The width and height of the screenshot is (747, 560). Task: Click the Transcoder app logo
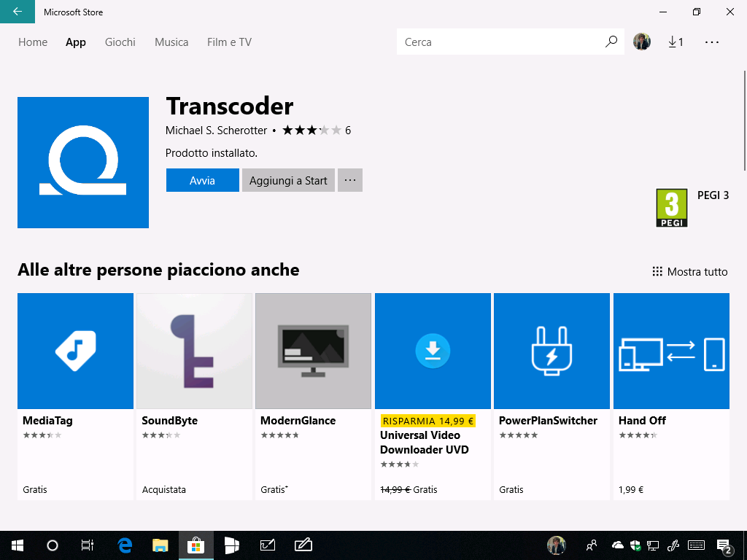[x=83, y=163]
